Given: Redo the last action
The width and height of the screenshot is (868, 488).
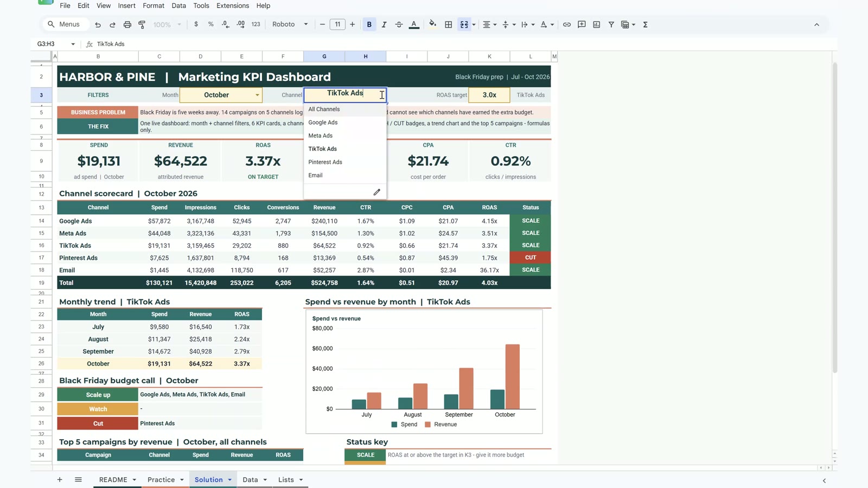Looking at the screenshot, I should (x=112, y=24).
